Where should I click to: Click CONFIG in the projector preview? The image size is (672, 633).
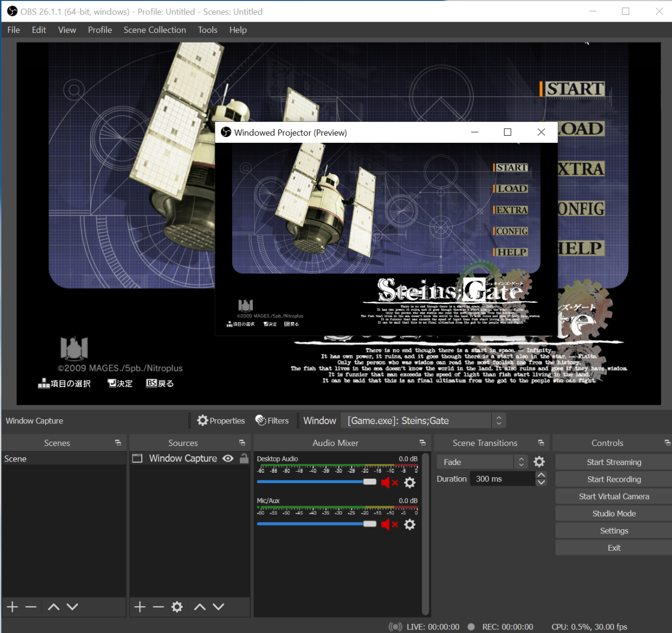511,231
